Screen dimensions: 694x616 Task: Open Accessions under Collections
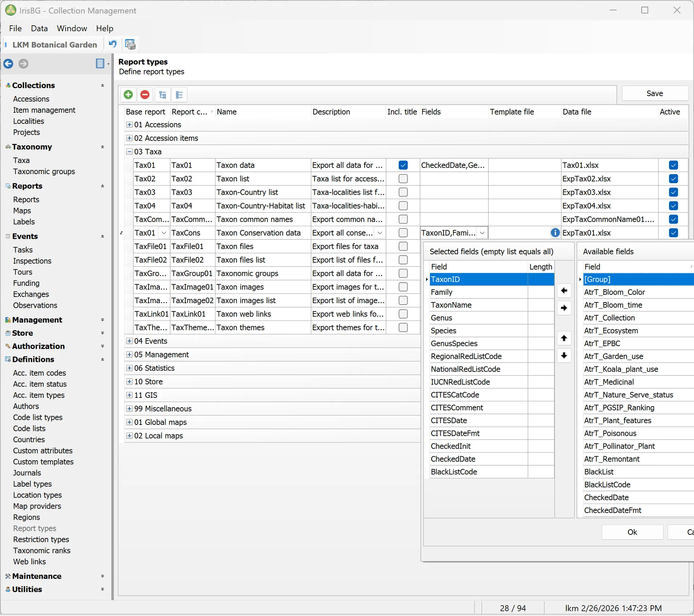31,99
